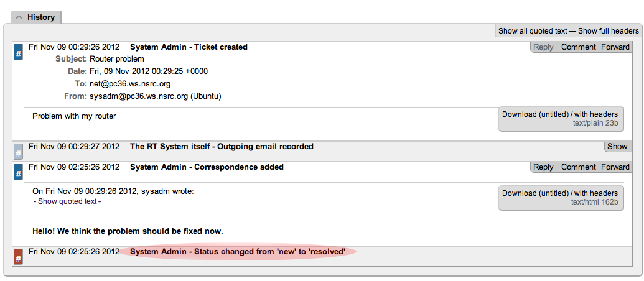Forward the Correspondence added message

pyautogui.click(x=615, y=167)
